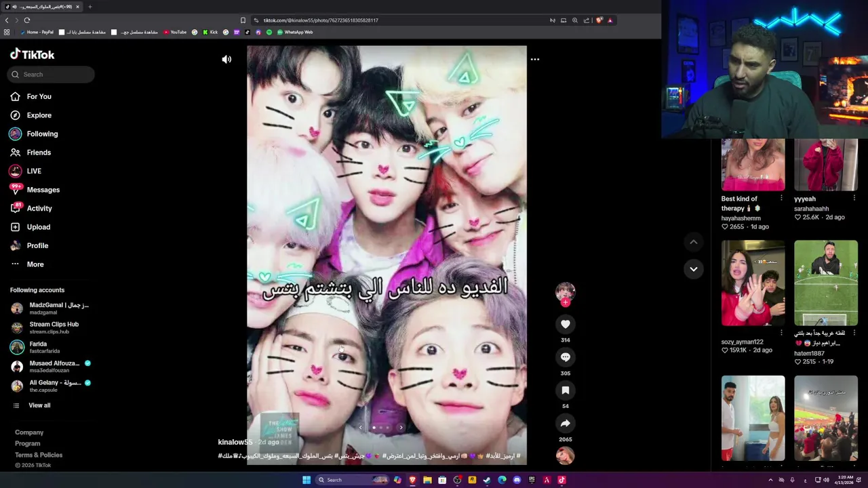Click the tiktok.com address bar URL

[321, 20]
